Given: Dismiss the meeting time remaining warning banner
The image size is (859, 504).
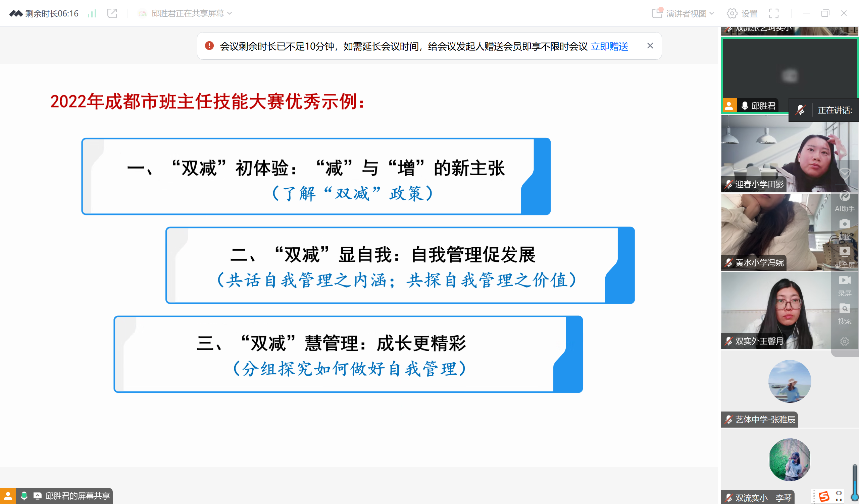Looking at the screenshot, I should point(650,46).
